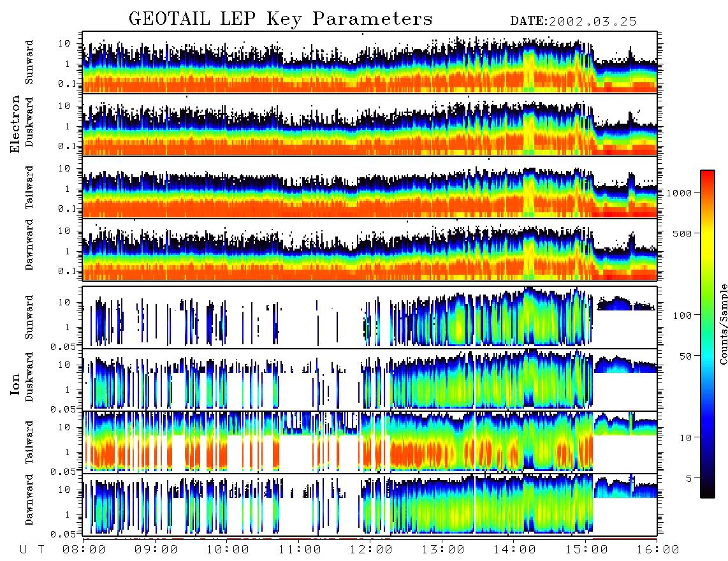
Task: Click the '15:00' time tick label
Action: click(x=586, y=550)
